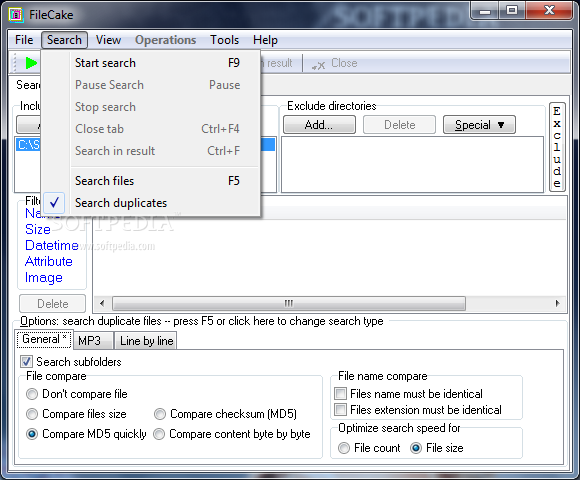Screen dimensions: 580x480
Task: Click the horizontal scrollbar thumb
Action: 289,304
